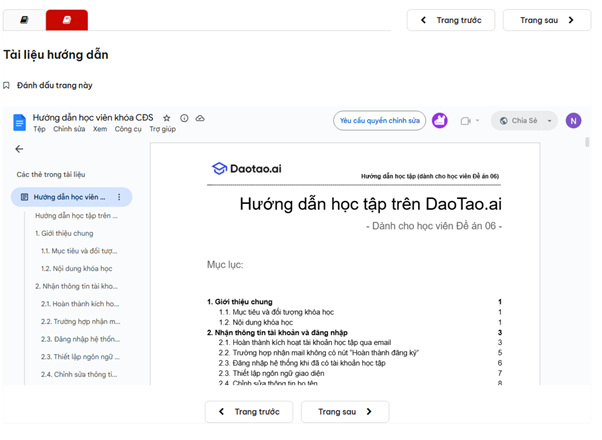The image size is (602, 440).
Task: Click contents entry 1. Giới thiệu chung
Action: [x=240, y=302]
